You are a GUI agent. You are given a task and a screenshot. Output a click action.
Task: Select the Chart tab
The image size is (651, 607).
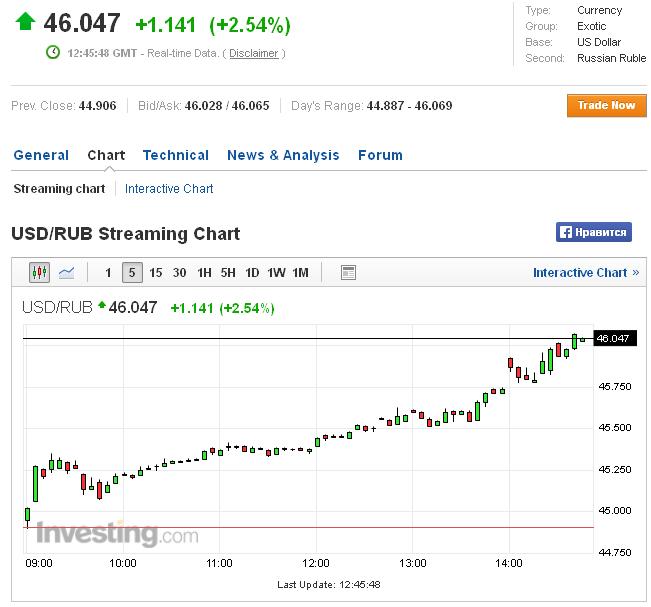(106, 155)
